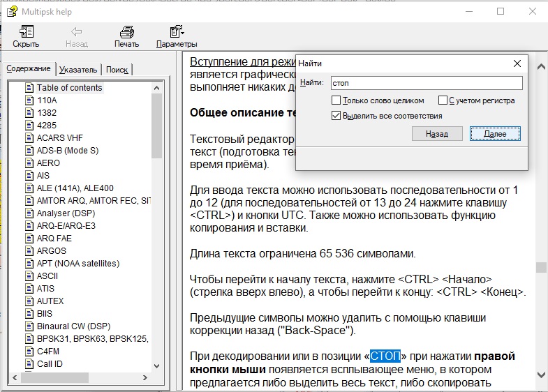Click the Далее button in Найти dialog

click(495, 134)
